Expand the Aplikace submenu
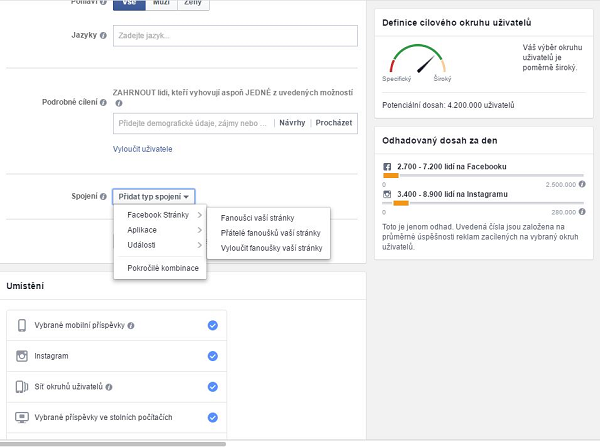The image size is (600, 447). click(x=160, y=230)
